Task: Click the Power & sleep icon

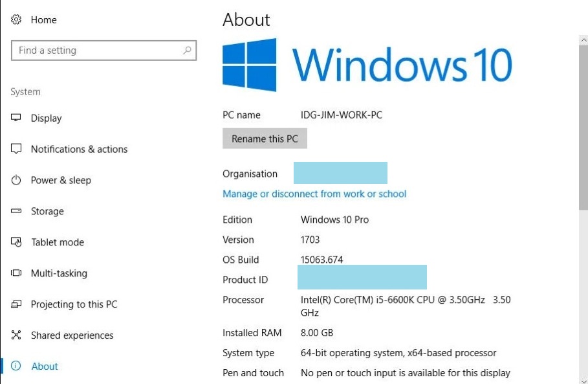Action: pos(16,180)
